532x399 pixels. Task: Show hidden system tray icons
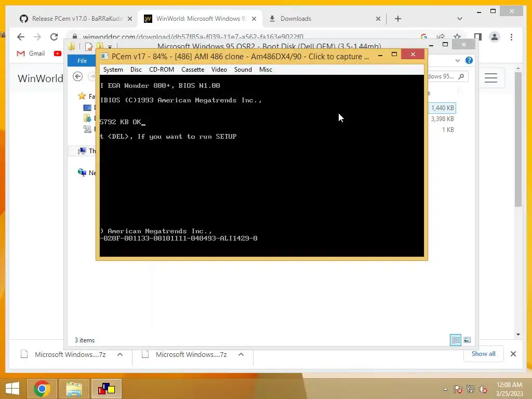click(x=445, y=389)
